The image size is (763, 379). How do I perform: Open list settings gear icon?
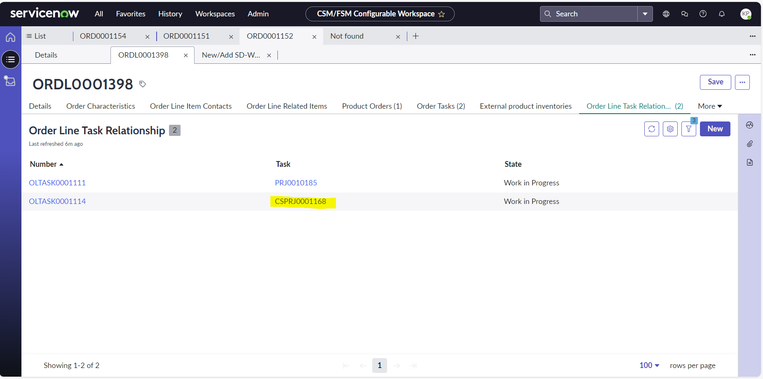[x=670, y=129]
